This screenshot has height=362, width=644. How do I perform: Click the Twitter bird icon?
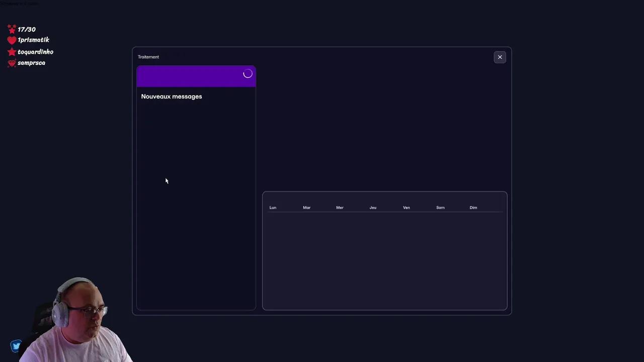point(16,346)
